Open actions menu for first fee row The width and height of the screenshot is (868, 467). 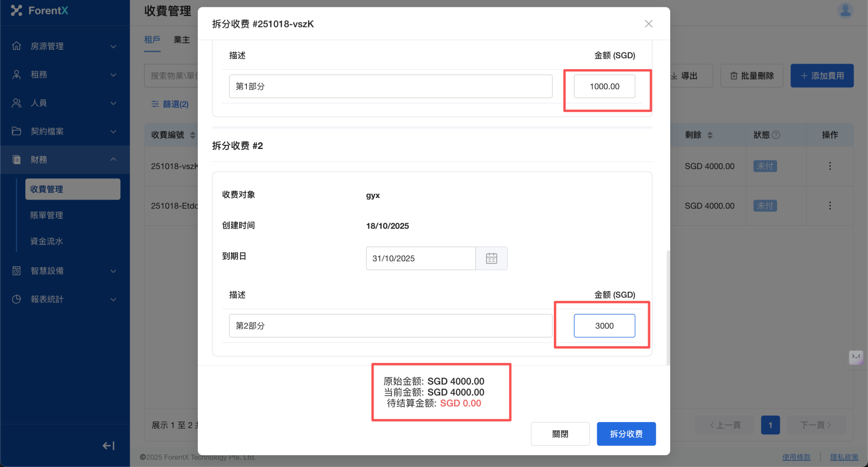click(830, 166)
